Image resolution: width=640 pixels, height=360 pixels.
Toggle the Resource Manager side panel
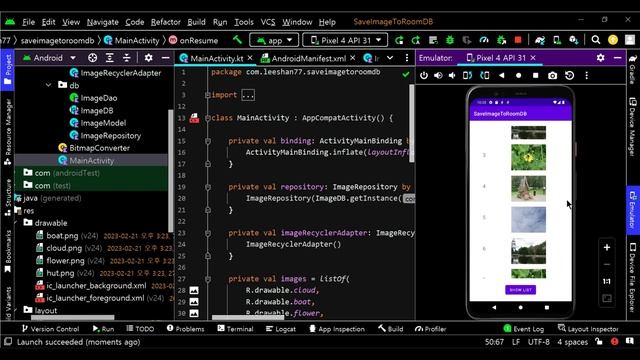click(7, 132)
